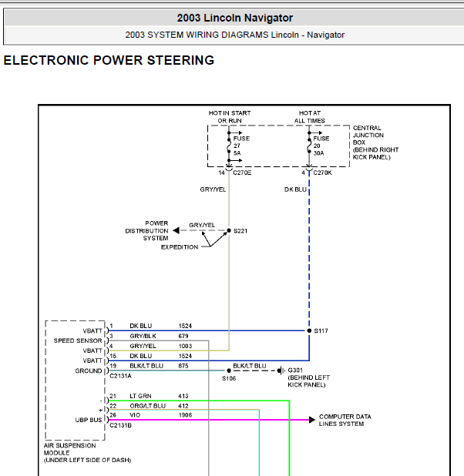The width and height of the screenshot is (464, 476).
Task: Click the DK BLU label below C270K
Action: (x=295, y=189)
